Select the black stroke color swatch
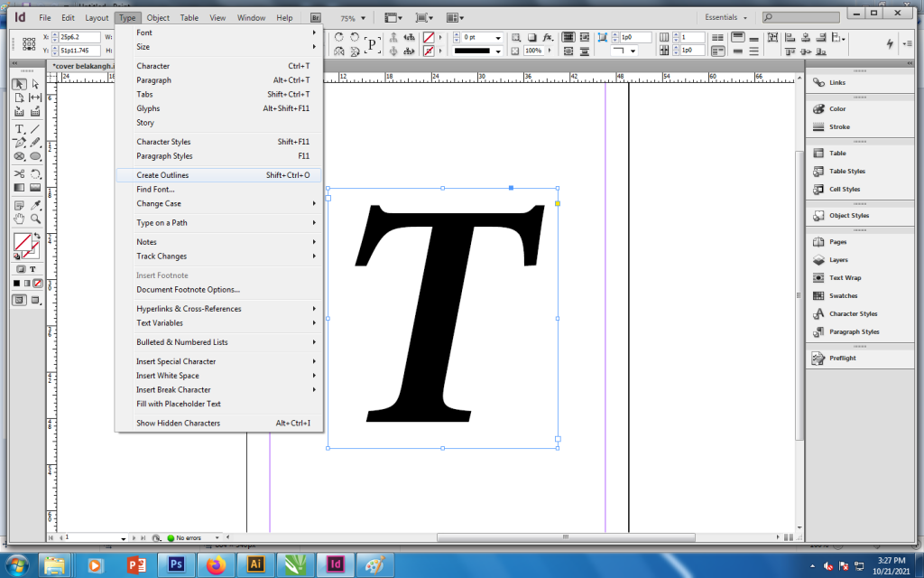Viewport: 924px width, 578px height. pos(16,283)
